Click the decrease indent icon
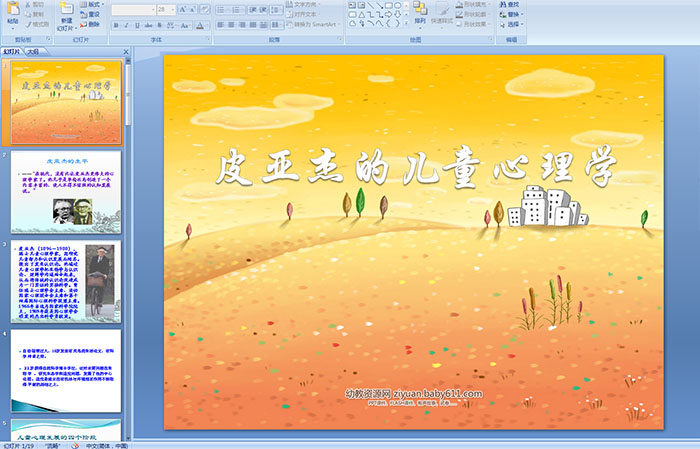This screenshot has height=449, width=700. pos(253,10)
